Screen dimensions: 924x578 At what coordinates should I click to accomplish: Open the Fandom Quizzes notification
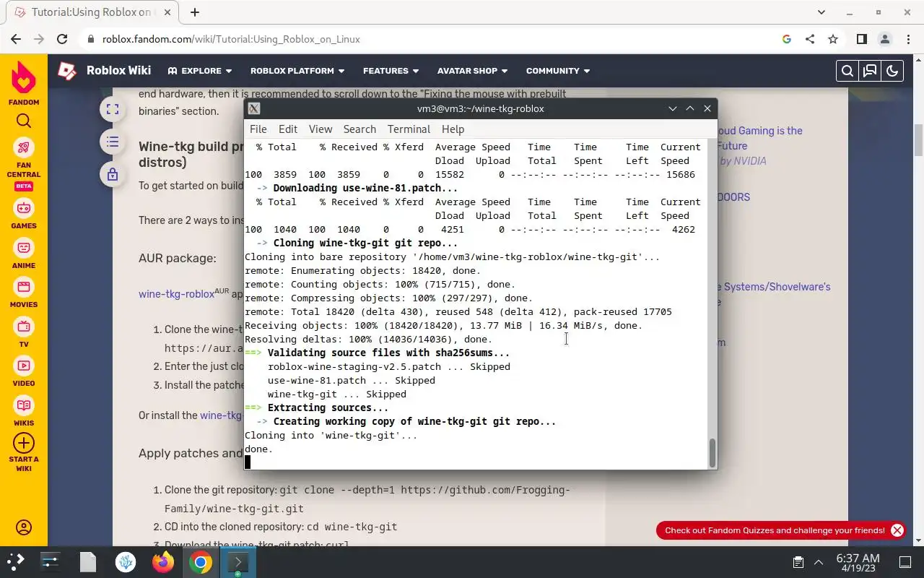click(x=775, y=530)
